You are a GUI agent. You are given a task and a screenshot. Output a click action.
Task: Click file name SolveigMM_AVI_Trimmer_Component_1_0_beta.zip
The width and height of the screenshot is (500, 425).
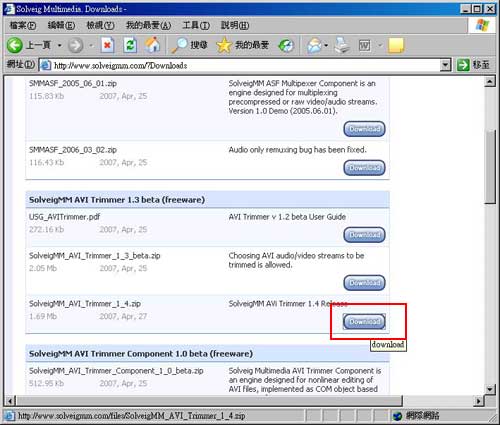tap(116, 371)
